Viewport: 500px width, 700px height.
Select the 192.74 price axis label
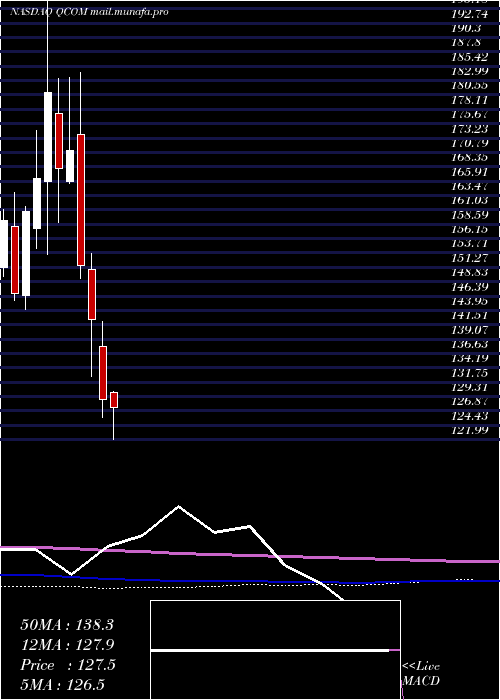[x=470, y=14]
